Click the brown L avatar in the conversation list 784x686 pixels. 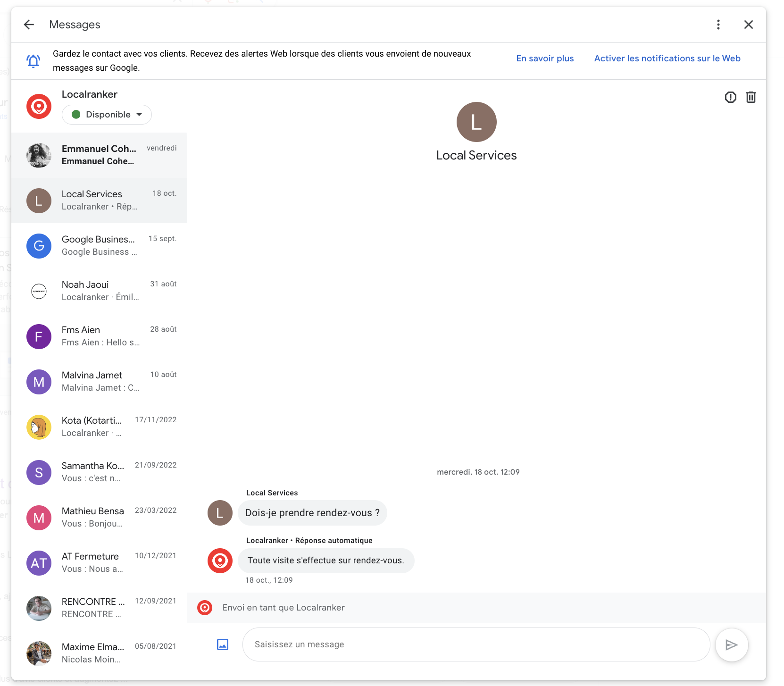tap(39, 201)
